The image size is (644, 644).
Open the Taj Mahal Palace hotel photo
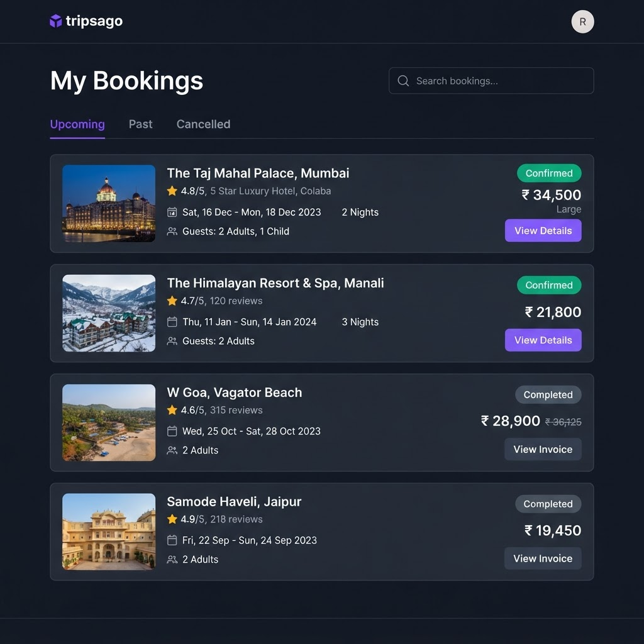109,203
